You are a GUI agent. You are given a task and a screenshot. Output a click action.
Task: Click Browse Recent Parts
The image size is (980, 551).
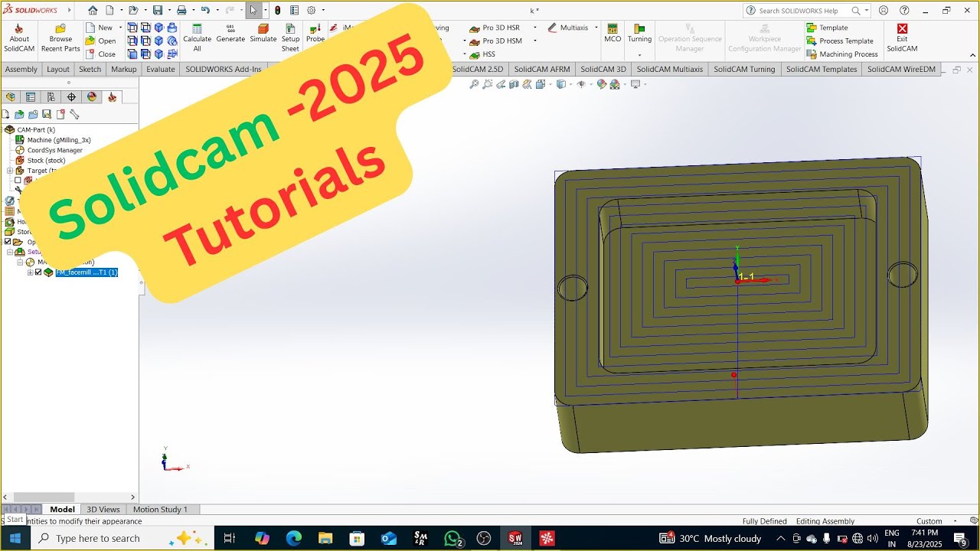point(60,38)
